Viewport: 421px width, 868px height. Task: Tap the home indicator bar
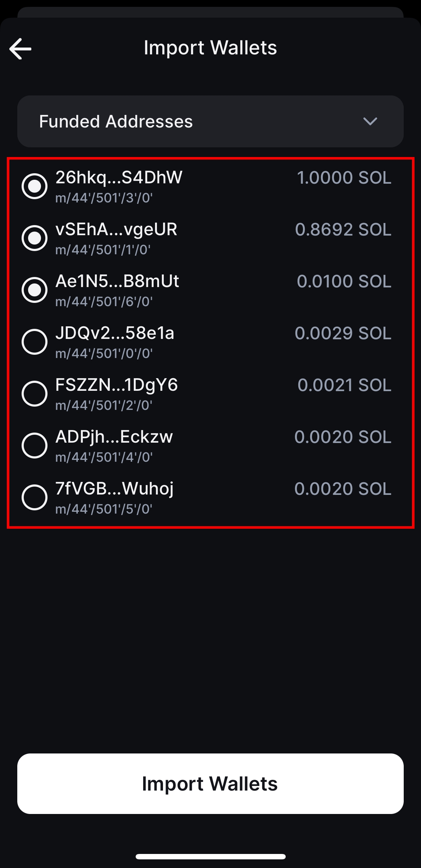(x=210, y=856)
